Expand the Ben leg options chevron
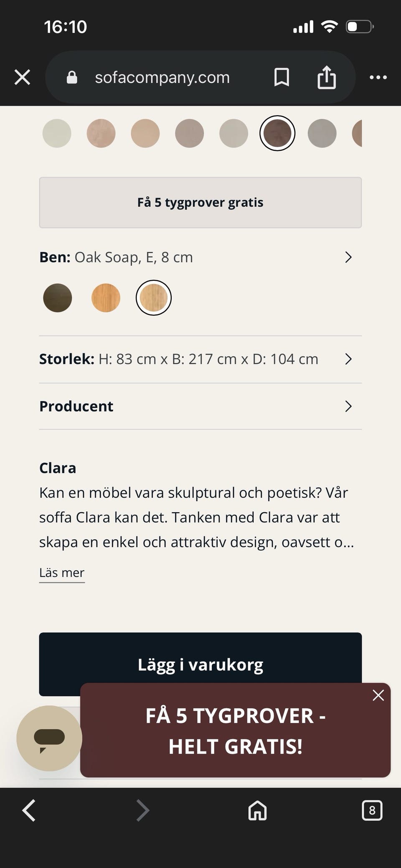 [x=348, y=257]
